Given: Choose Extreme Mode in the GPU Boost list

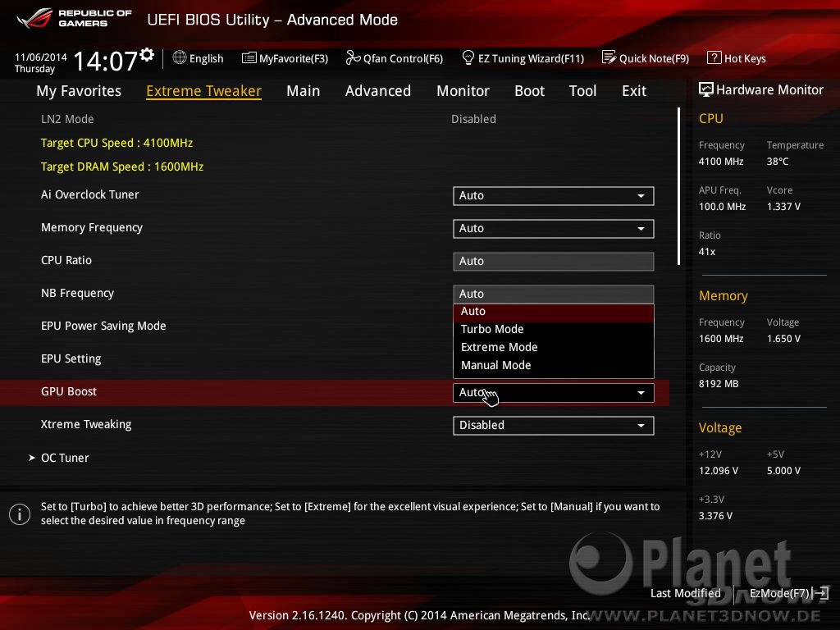Looking at the screenshot, I should (x=554, y=347).
